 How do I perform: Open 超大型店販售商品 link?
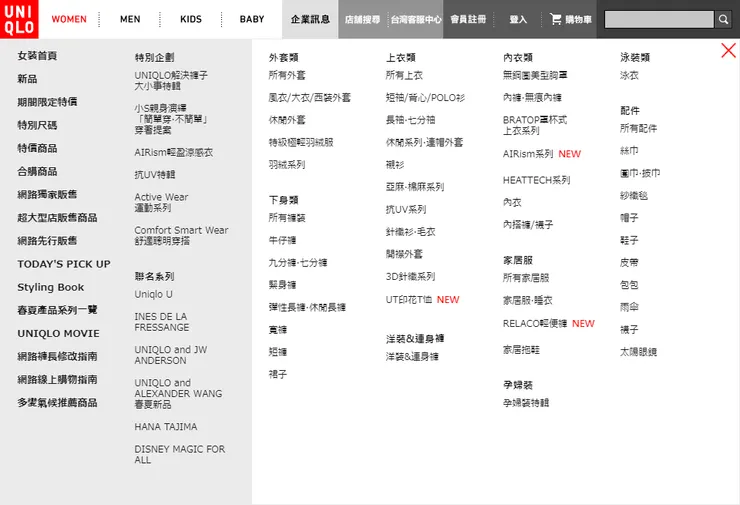57,218
